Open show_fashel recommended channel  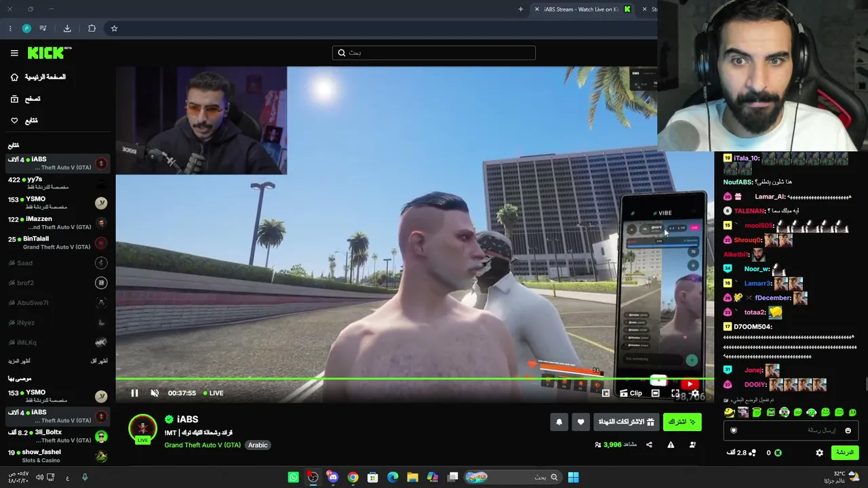click(x=57, y=455)
